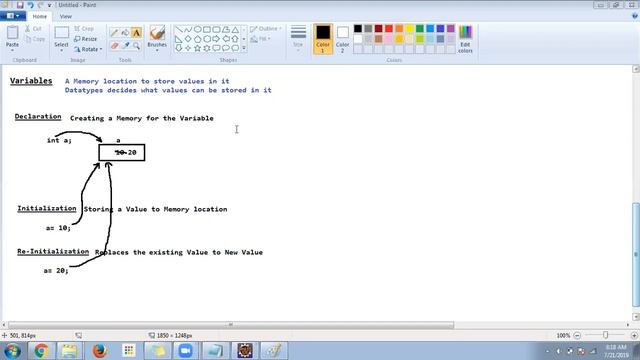The height and width of the screenshot is (360, 640).
Task: Choose the Rectangle shape
Action: pyautogui.click(x=207, y=30)
